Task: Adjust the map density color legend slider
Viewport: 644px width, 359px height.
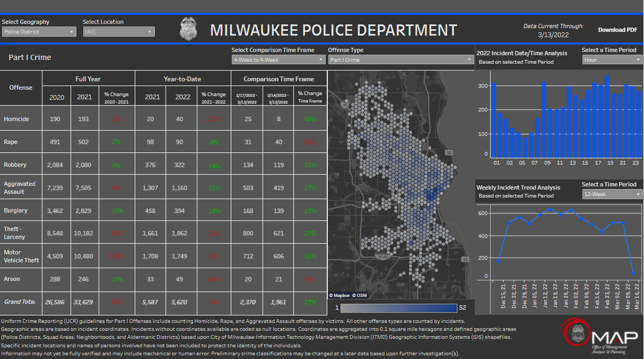Action: click(x=398, y=307)
